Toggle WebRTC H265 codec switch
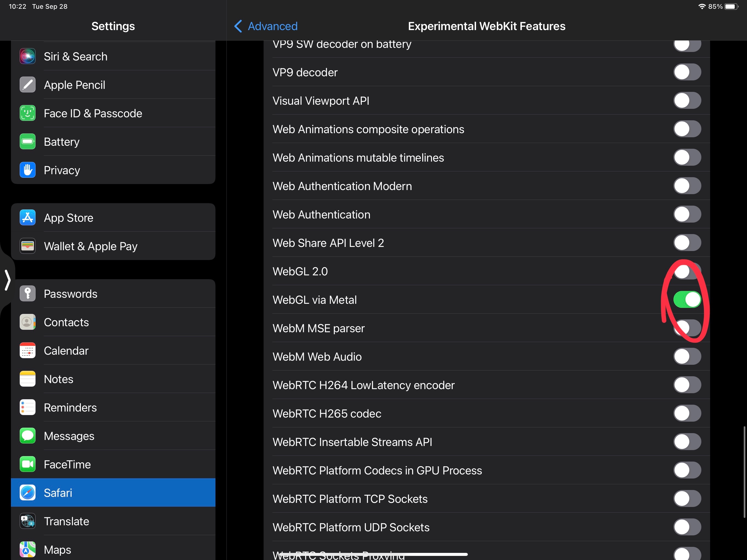747x560 pixels. (x=687, y=413)
